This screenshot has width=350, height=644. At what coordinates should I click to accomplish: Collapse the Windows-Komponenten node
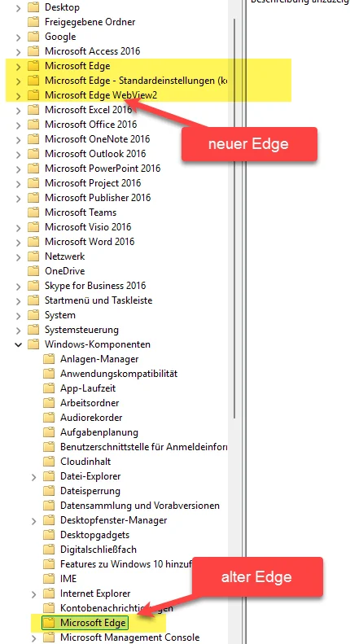[18, 344]
